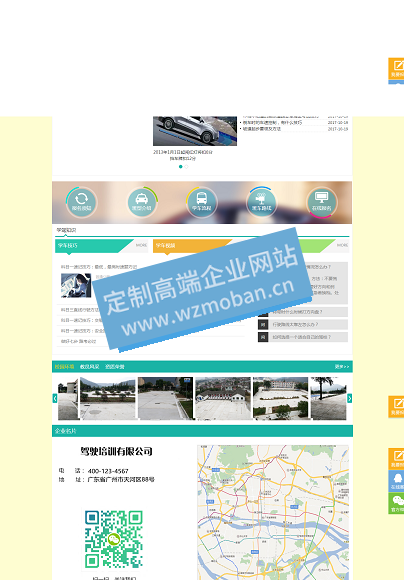Click the dark question badge on the second-to-last Q&A row
This screenshot has width=404, height=580.
[x=263, y=324]
